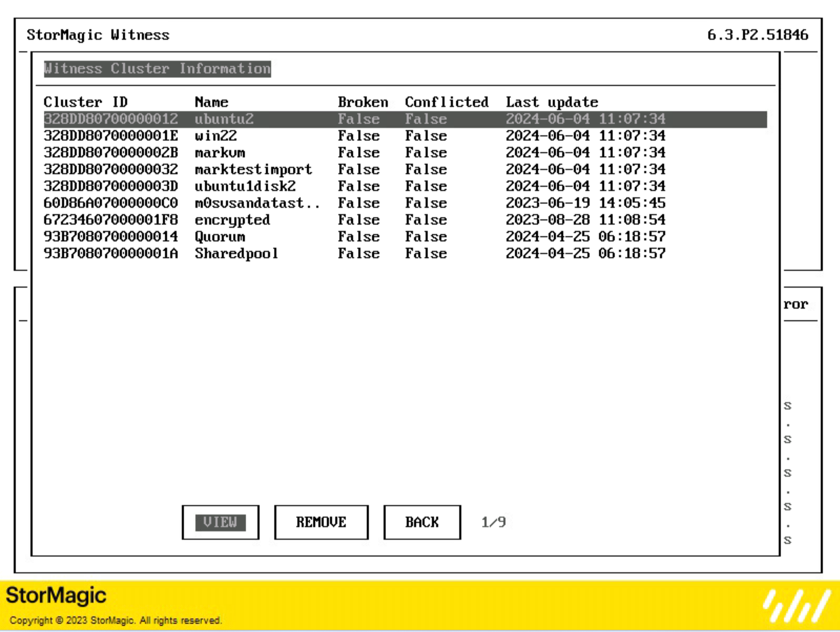Click cluster ID 93B7080700000014
This screenshot has width=840, height=632.
[111, 236]
